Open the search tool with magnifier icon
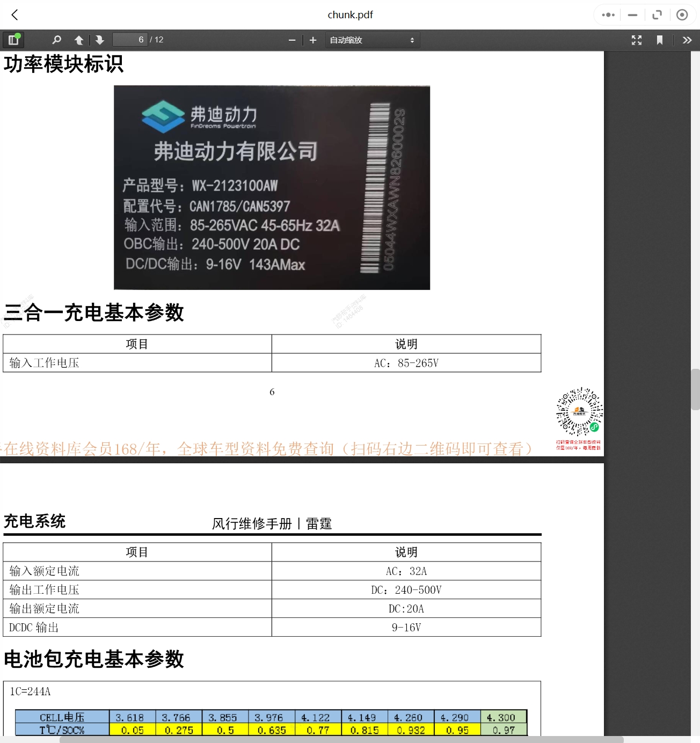 point(56,39)
